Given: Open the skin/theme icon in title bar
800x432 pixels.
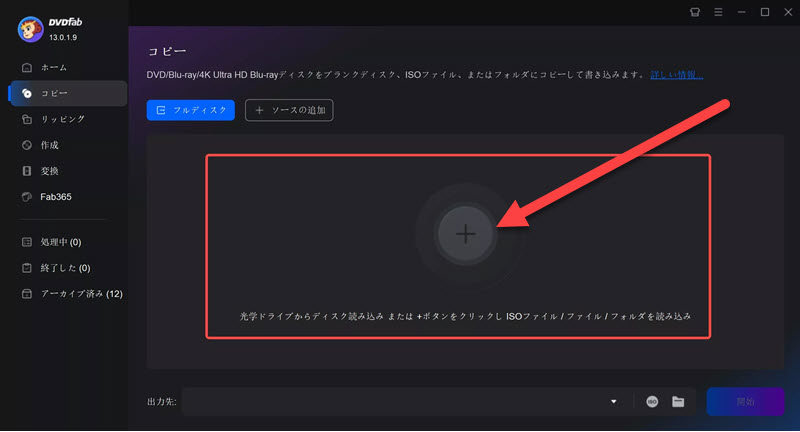Looking at the screenshot, I should (x=695, y=12).
